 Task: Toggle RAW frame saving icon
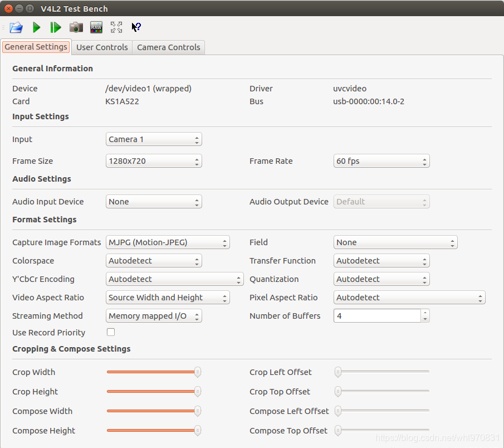96,27
